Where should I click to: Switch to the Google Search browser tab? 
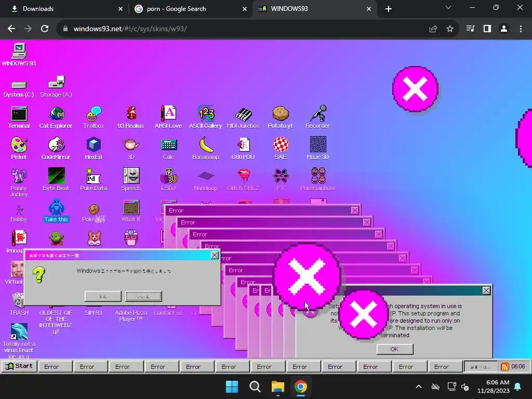click(x=191, y=9)
